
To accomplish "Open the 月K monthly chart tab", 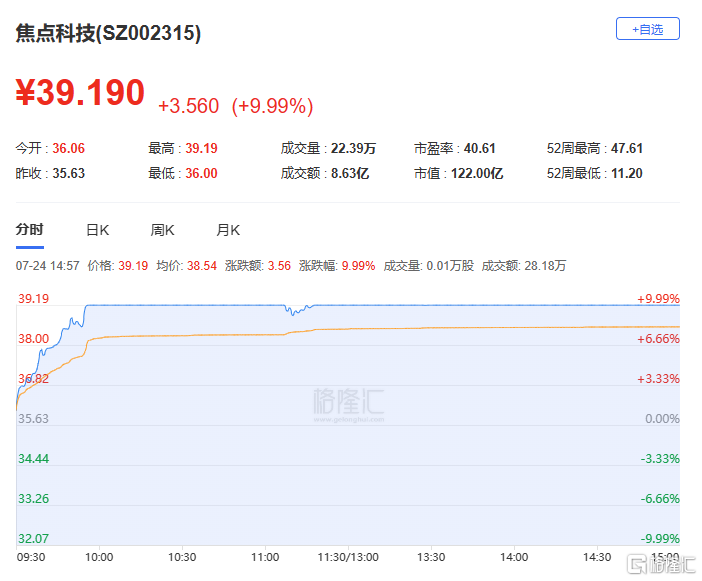I will click(x=228, y=230).
